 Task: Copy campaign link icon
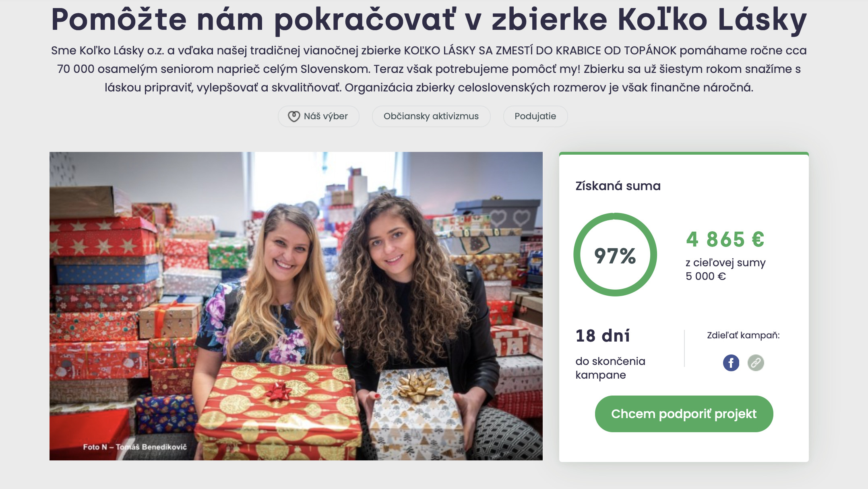756,363
